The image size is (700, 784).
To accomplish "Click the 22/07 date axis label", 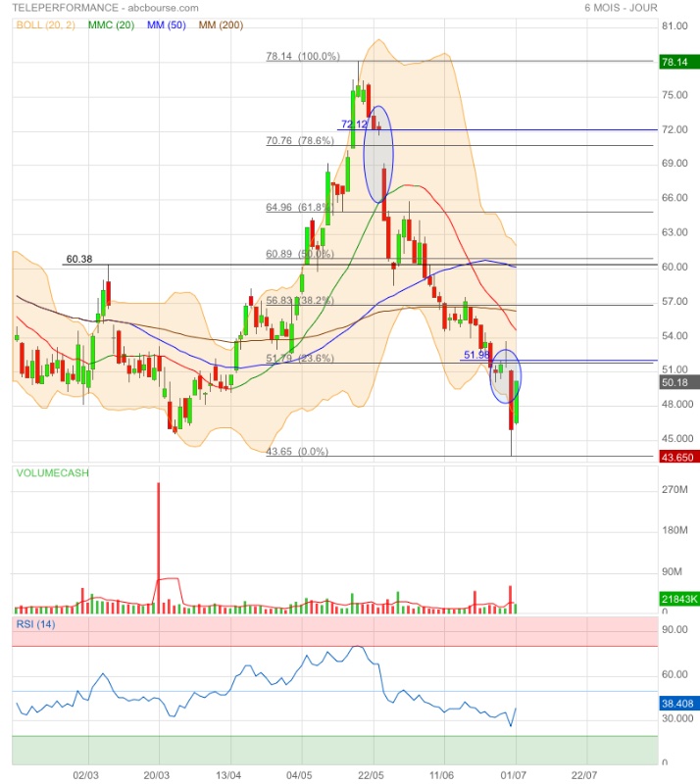I will coord(584,775).
